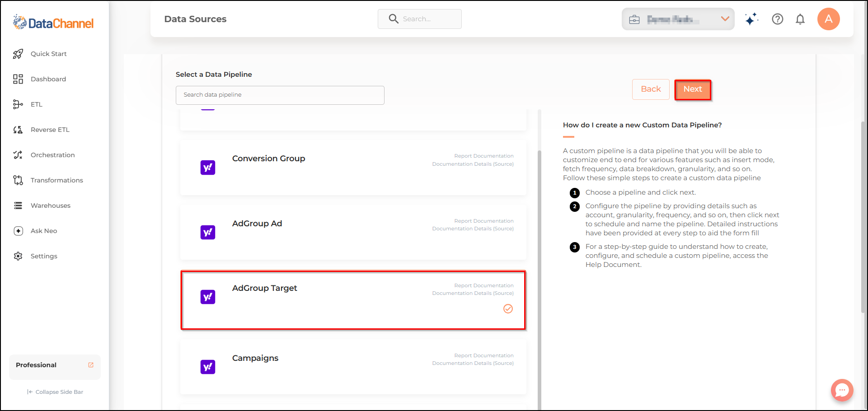The height and width of the screenshot is (411, 868).
Task: Open the Orchestration section
Action: pyautogui.click(x=53, y=155)
